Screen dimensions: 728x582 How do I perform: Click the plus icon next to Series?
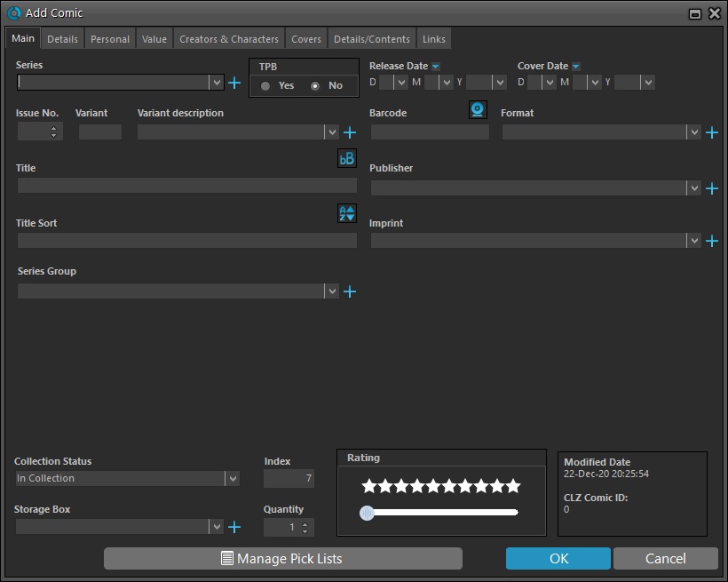[234, 83]
